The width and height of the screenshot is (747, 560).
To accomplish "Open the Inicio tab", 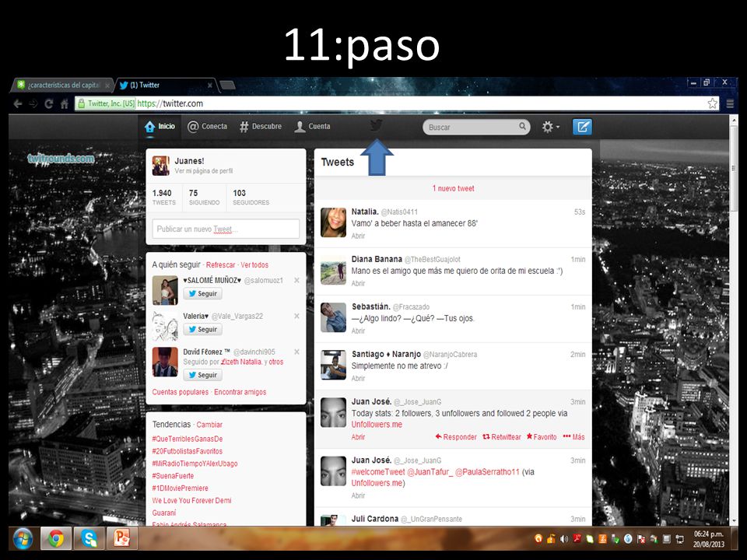I will (x=160, y=127).
